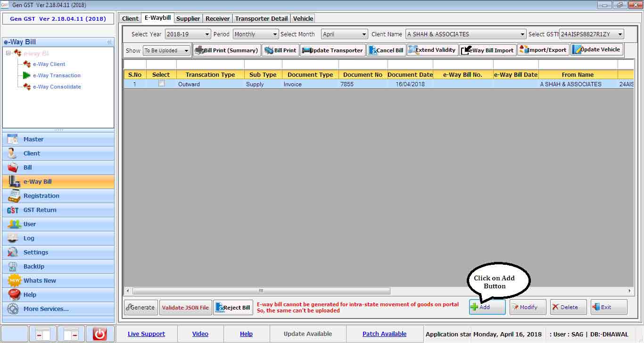The image size is (644, 343).
Task: Tick the checkbox for row 1
Action: [161, 83]
